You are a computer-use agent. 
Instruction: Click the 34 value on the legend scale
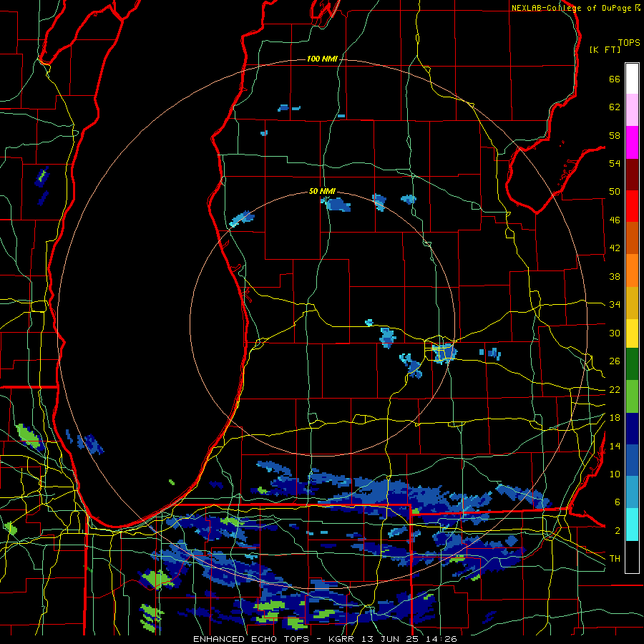615,305
